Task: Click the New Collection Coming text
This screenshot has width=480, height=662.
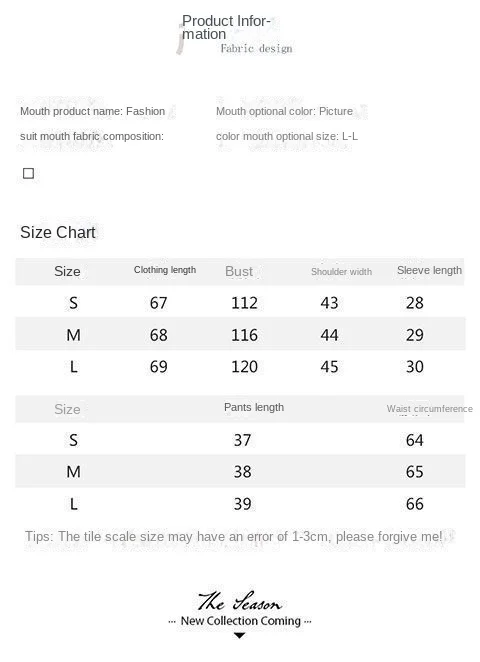Action: click(241, 621)
